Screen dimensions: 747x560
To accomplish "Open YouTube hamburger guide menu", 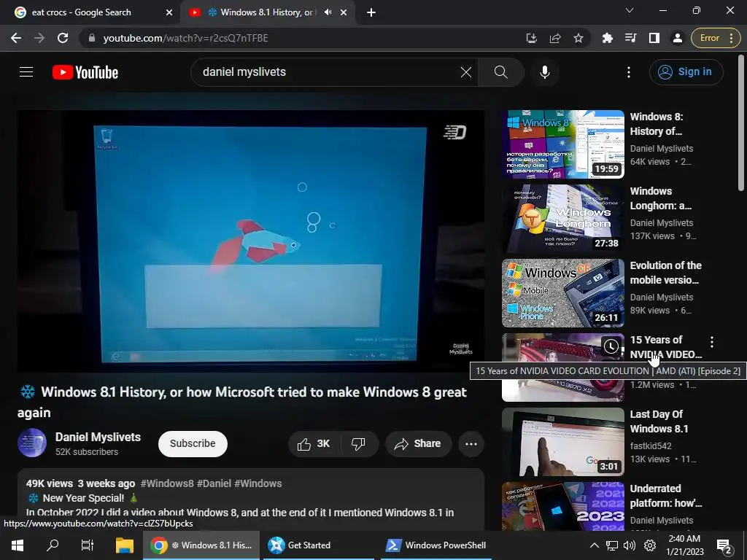I will click(x=26, y=72).
